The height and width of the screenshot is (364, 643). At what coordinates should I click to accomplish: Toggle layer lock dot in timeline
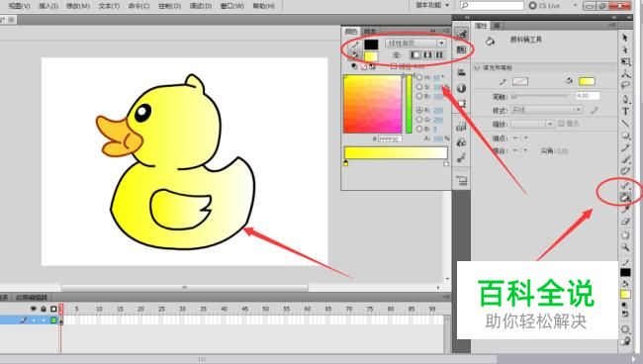coord(44,320)
